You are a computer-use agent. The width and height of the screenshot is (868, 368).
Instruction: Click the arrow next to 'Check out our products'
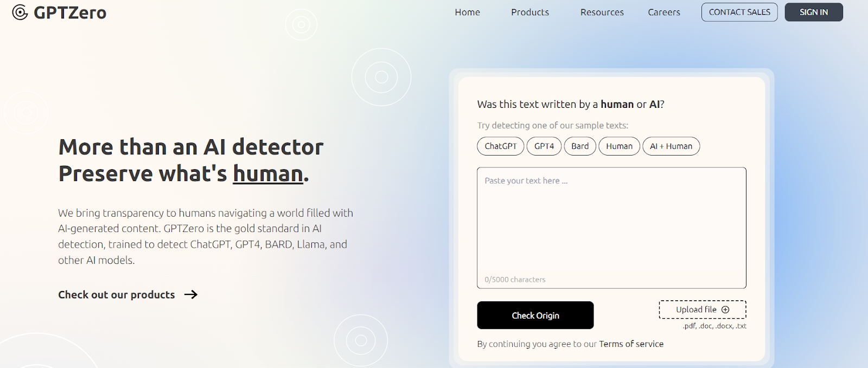(191, 295)
